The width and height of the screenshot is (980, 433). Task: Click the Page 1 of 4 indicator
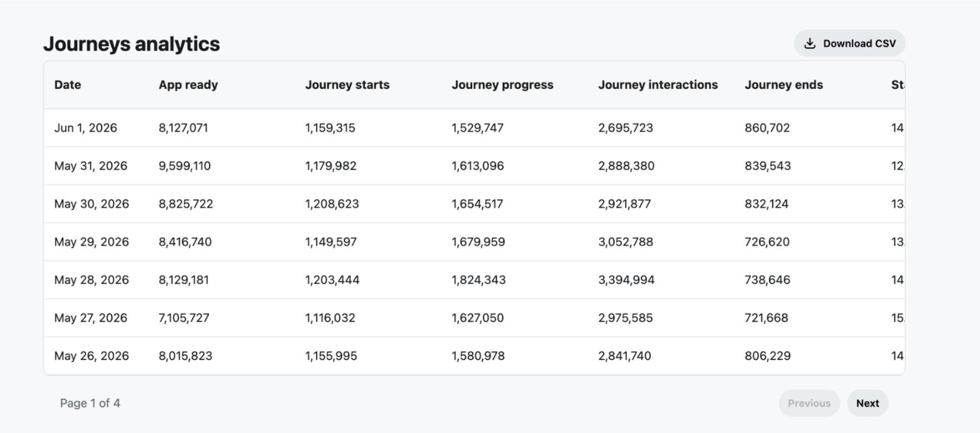pyautogui.click(x=90, y=403)
